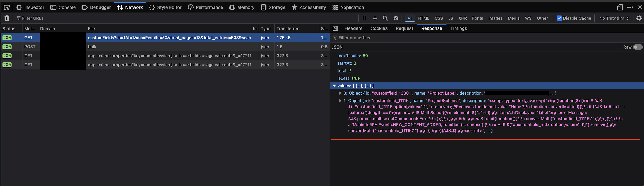Toggle Raw response switch
This screenshot has height=186, width=644.
pyautogui.click(x=637, y=47)
